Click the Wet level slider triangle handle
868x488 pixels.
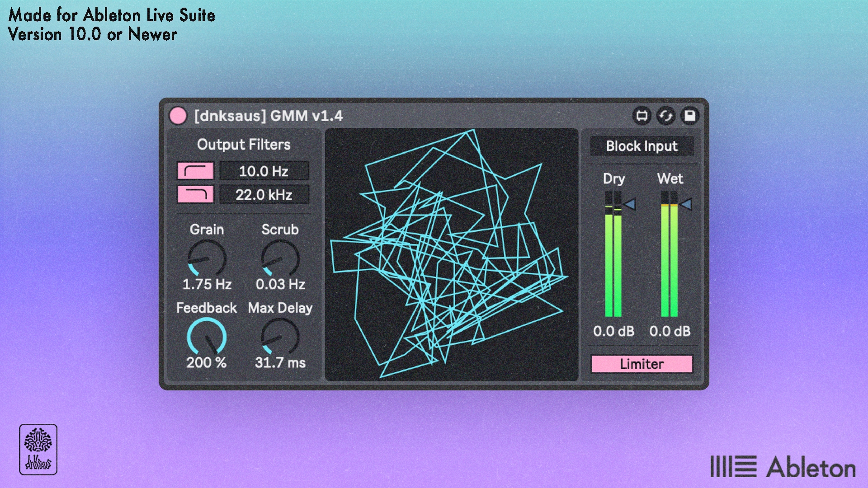[x=686, y=205]
